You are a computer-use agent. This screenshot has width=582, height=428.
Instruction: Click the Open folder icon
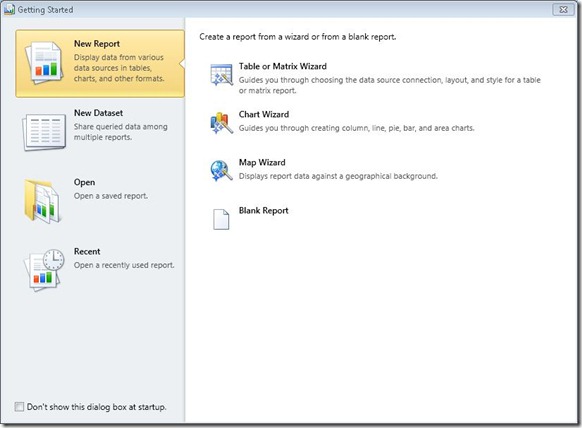(x=43, y=201)
